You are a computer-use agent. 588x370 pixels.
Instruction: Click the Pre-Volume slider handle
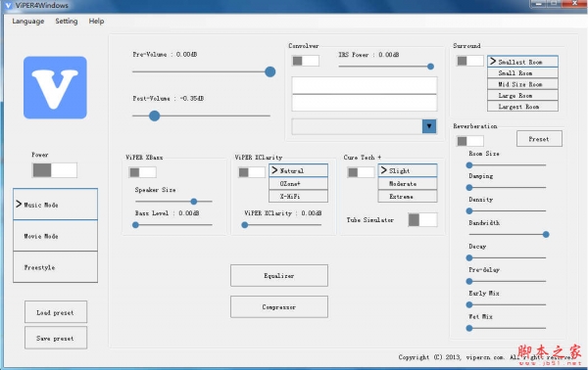pos(270,71)
